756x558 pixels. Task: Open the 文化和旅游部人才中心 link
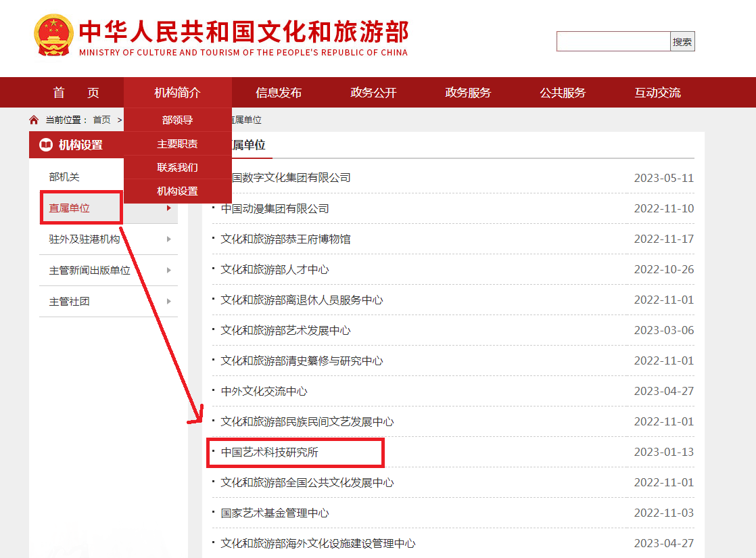pos(275,270)
